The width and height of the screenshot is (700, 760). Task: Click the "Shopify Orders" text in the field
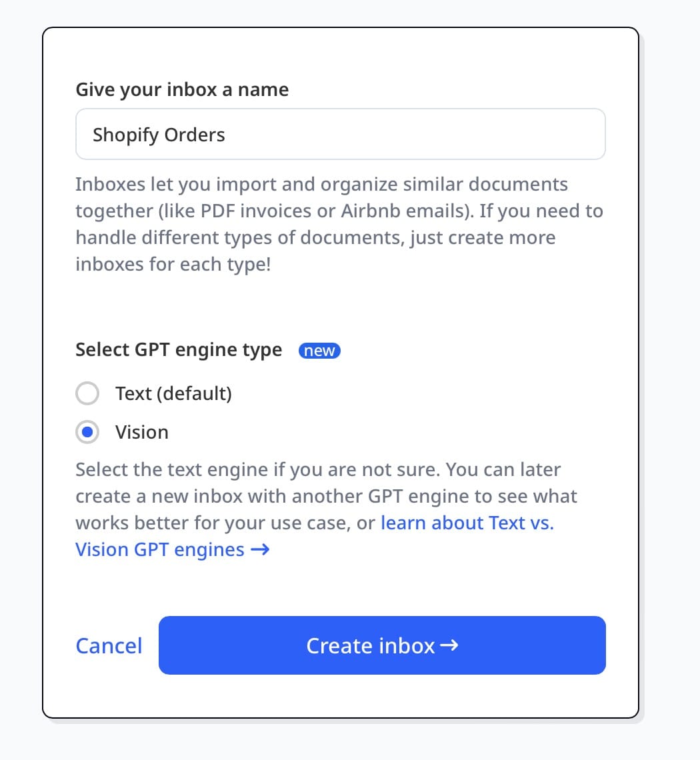[x=159, y=135]
